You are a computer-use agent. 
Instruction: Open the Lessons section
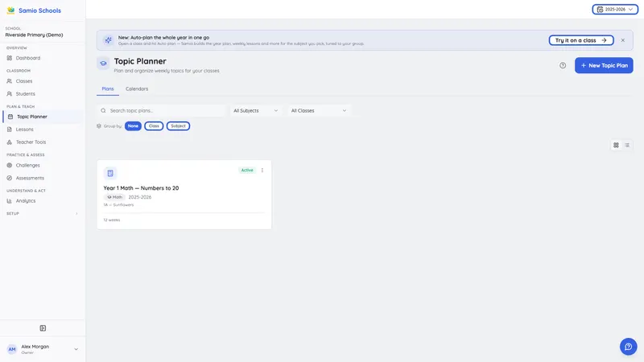pyautogui.click(x=25, y=130)
